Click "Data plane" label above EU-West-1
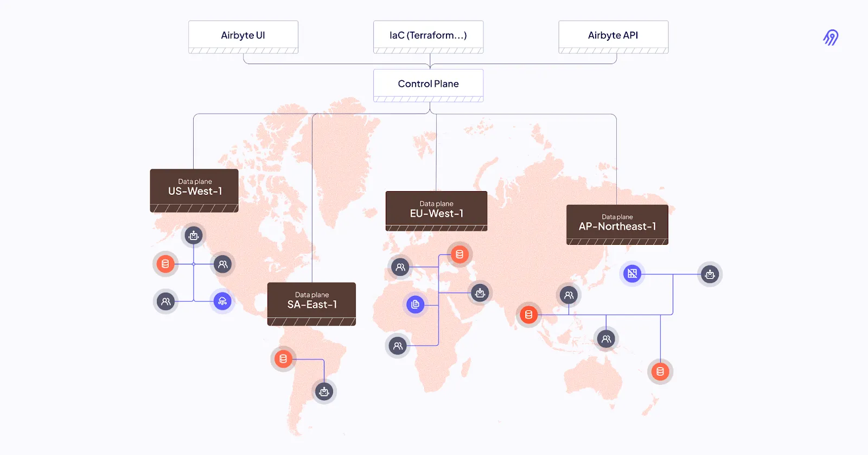 click(436, 204)
